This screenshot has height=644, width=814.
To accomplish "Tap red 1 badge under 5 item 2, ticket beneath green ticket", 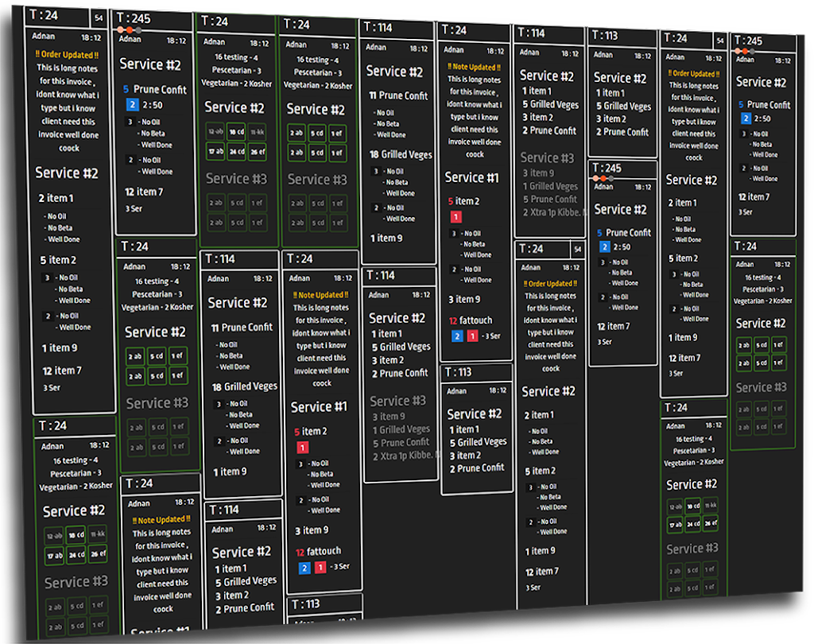I will point(302,447).
